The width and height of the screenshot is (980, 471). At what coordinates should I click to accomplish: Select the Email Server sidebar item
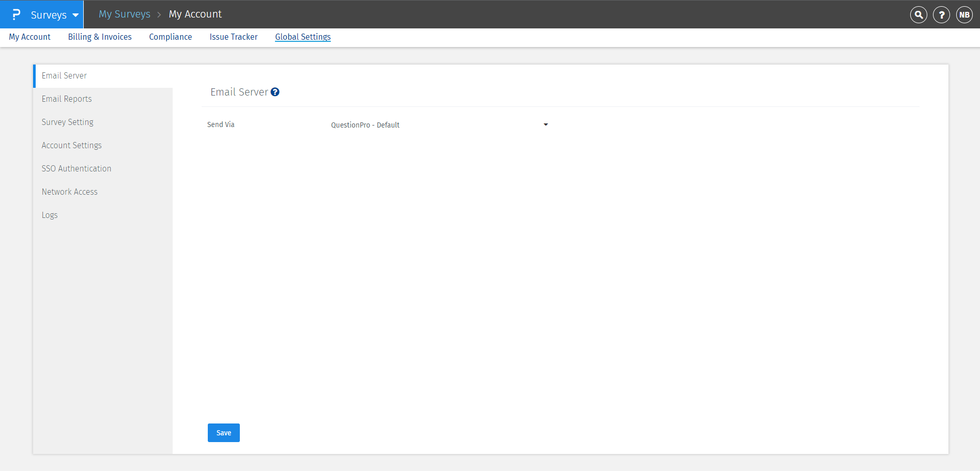pyautogui.click(x=64, y=75)
